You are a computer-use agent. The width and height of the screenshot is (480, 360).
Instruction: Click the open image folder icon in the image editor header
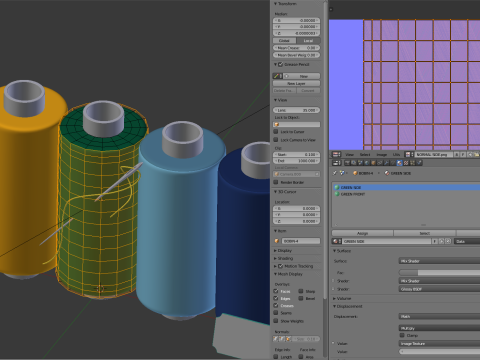click(477, 154)
